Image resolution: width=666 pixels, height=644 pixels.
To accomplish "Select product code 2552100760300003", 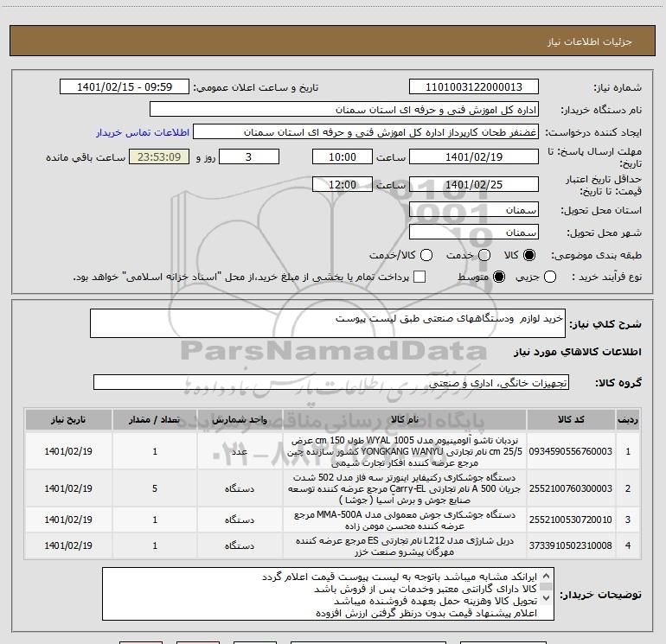I will [571, 488].
